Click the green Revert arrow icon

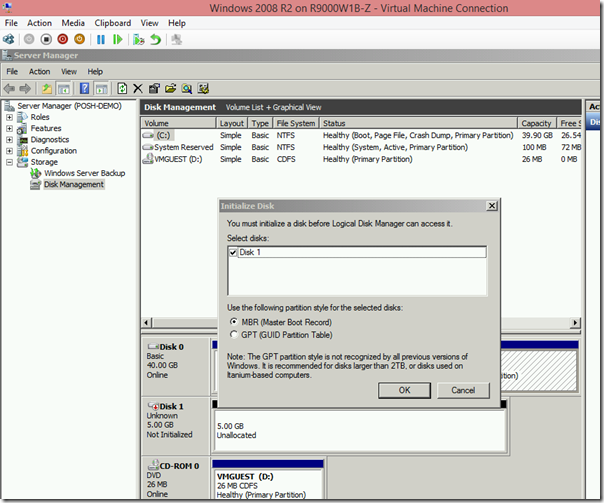pos(155,39)
